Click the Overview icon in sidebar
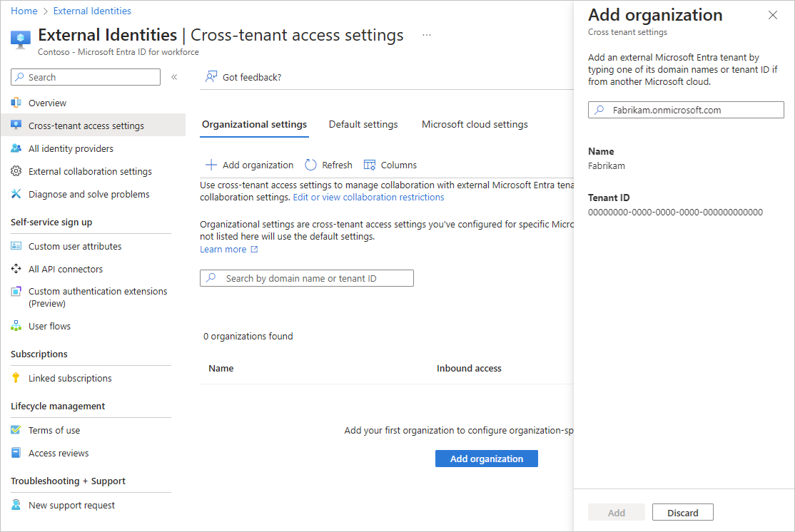 point(16,103)
